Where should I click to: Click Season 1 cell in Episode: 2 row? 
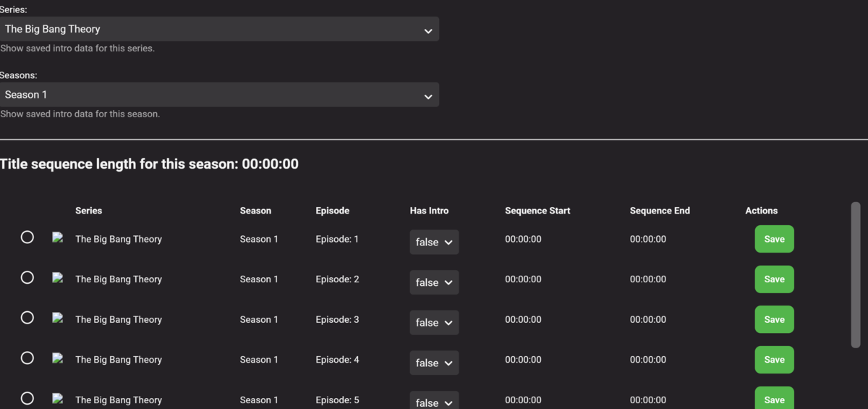pos(259,279)
